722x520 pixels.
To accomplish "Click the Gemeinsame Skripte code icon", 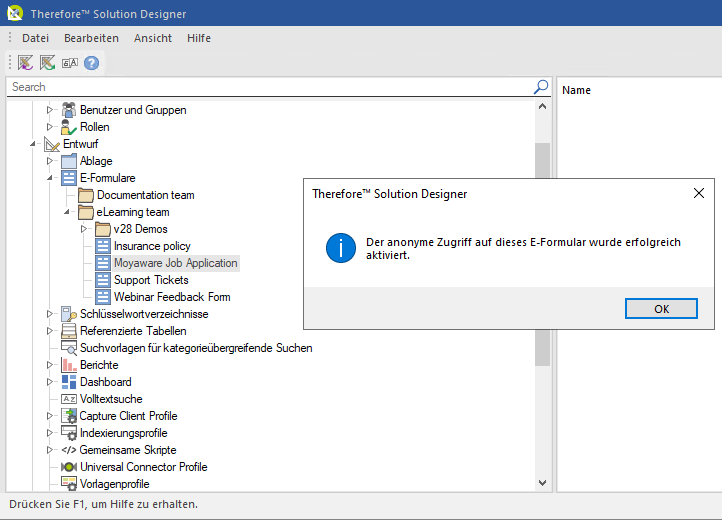I will pyautogui.click(x=69, y=450).
